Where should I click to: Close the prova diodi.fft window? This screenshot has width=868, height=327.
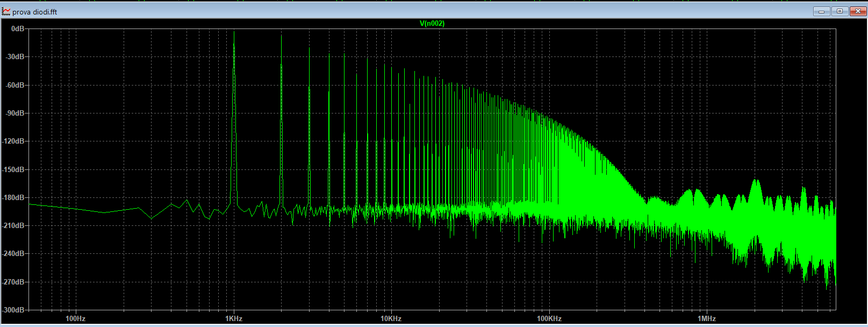(858, 11)
